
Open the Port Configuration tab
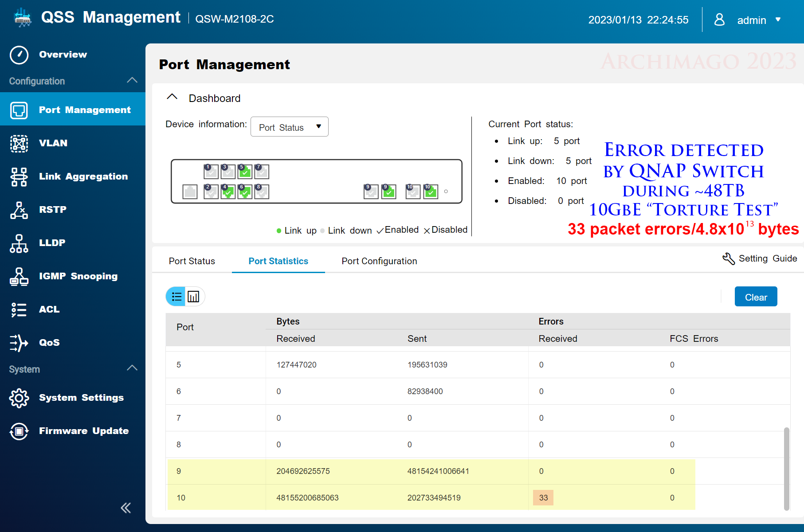[379, 261]
